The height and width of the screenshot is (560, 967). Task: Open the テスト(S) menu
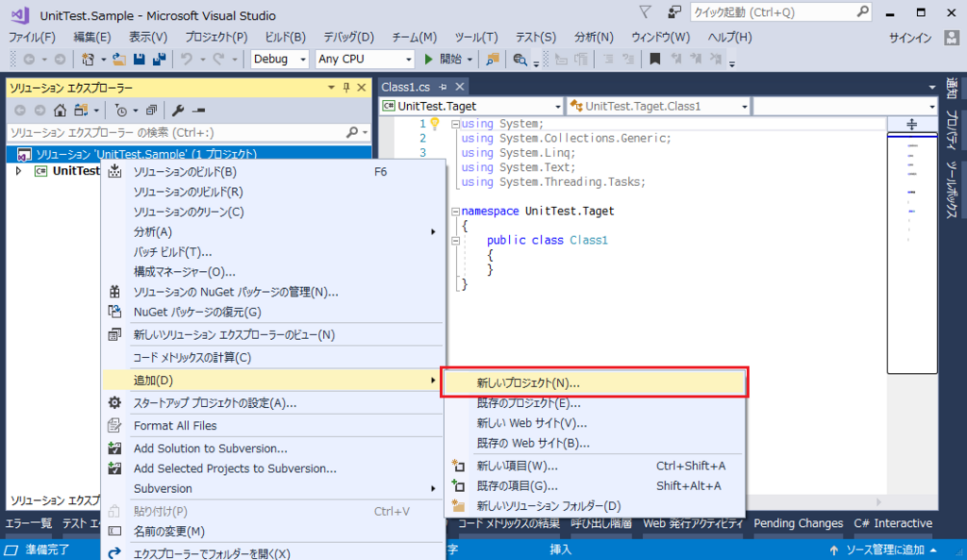point(535,37)
